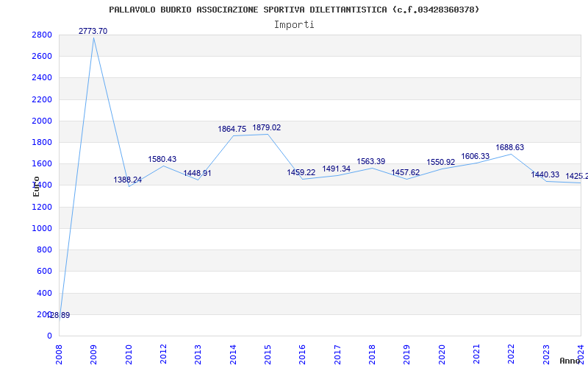Click the 1000 y-axis tick label
588x368 pixels.
click(42, 228)
